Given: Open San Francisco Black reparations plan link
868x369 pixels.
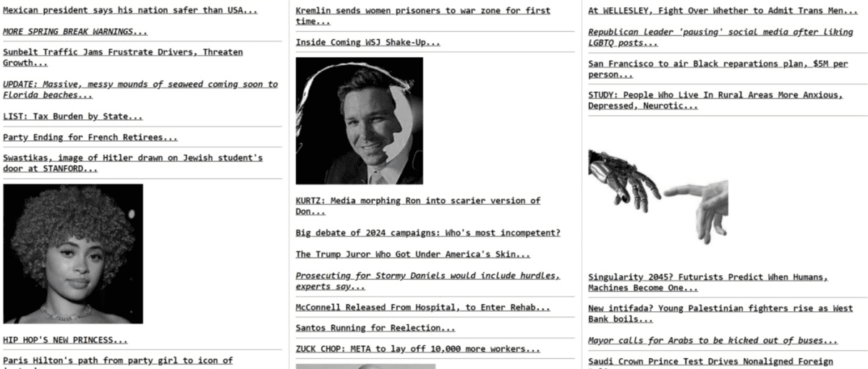Looking at the screenshot, I should click(718, 69).
